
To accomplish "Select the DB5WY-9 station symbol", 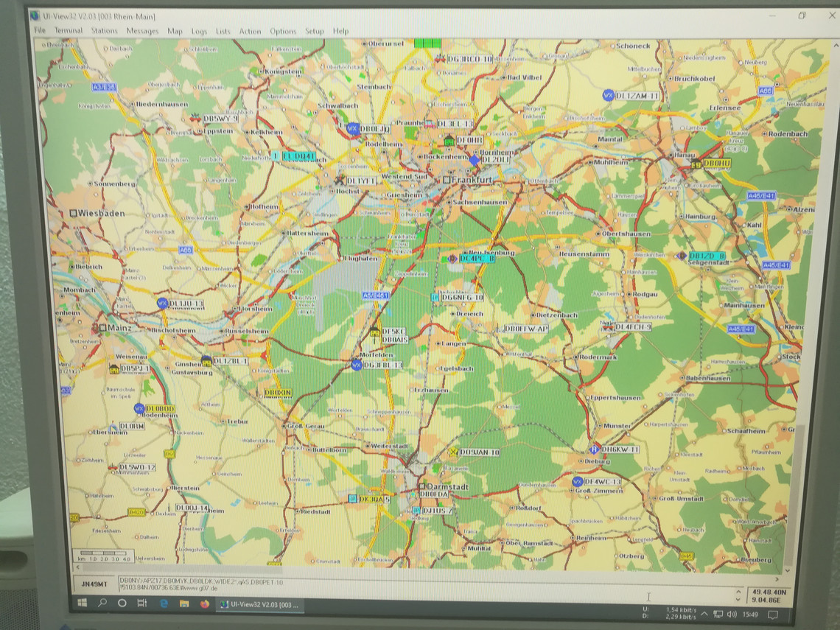I will [x=195, y=118].
